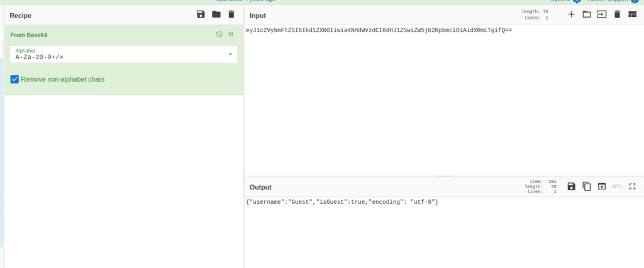Save output to file
The height and width of the screenshot is (268, 644).
[x=571, y=186]
